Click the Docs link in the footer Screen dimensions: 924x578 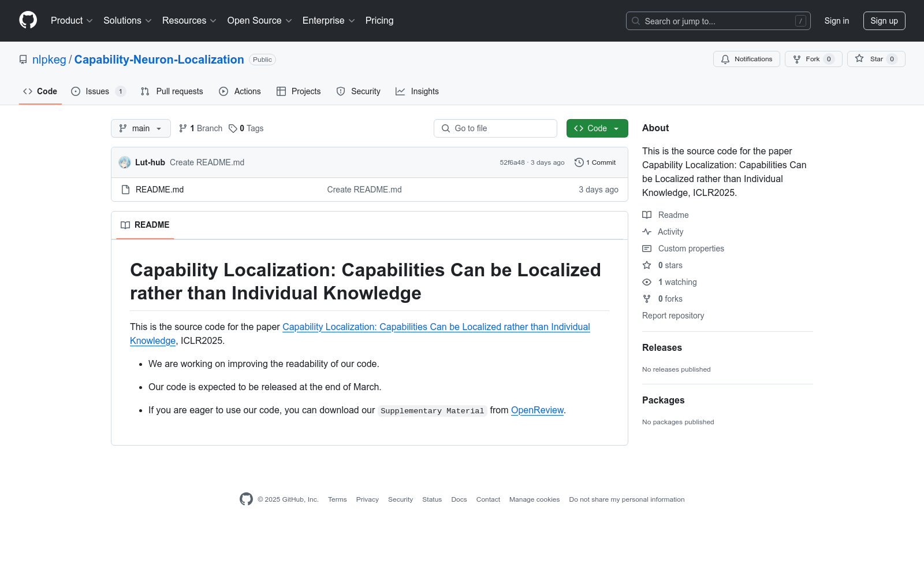coord(459,499)
